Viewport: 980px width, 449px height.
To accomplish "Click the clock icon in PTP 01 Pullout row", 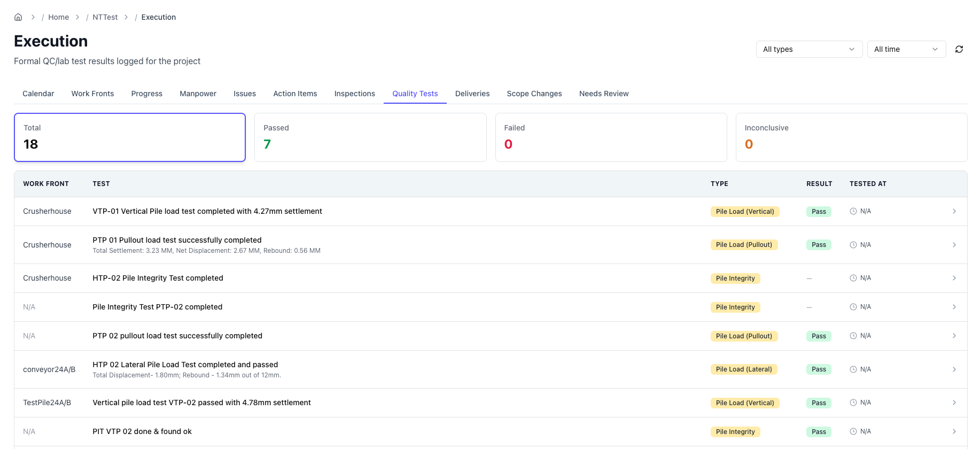I will point(853,245).
